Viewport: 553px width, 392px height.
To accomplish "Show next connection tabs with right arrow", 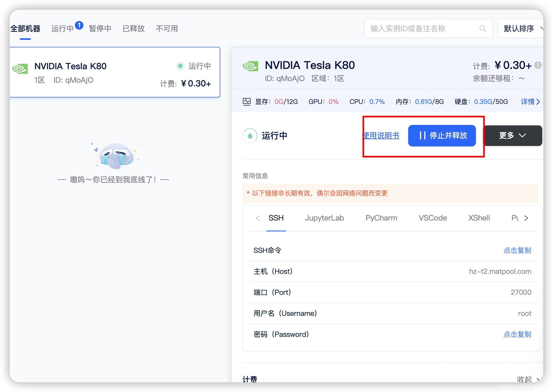I will (x=526, y=218).
